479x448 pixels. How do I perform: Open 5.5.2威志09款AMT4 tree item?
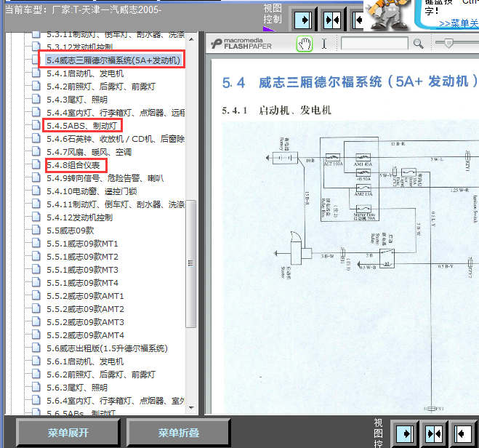click(85, 335)
